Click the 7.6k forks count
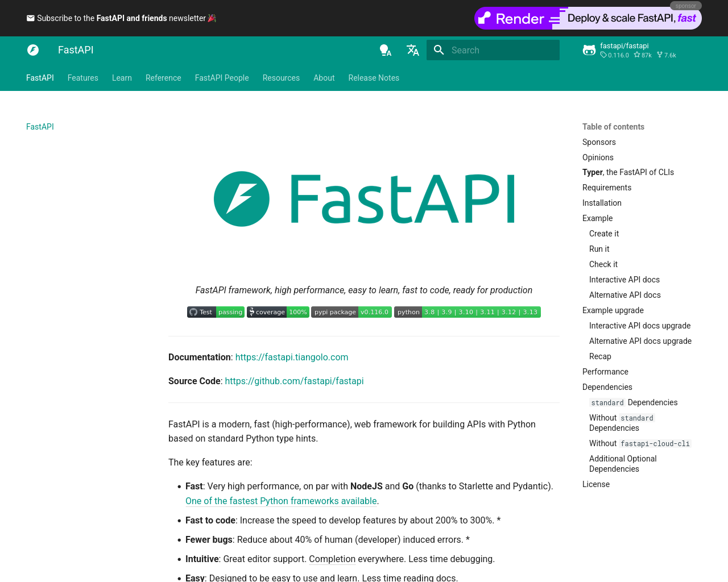The width and height of the screenshot is (728, 582). click(666, 55)
